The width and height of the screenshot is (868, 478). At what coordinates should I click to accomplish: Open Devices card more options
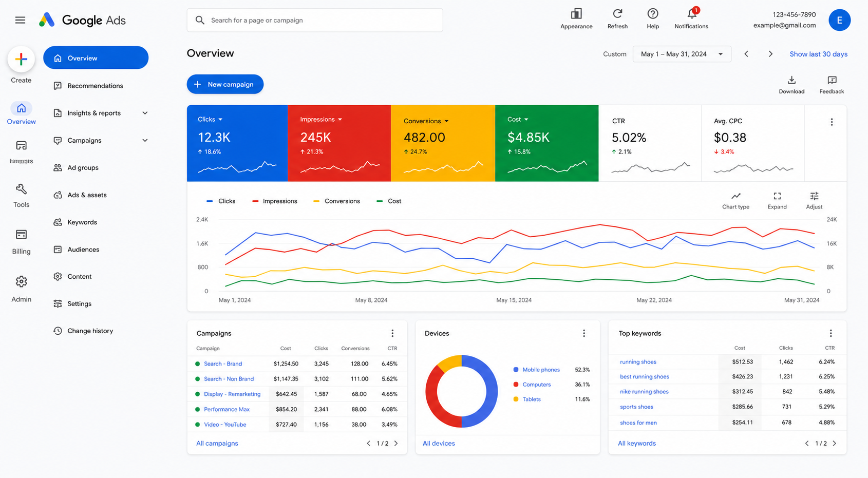coord(584,333)
